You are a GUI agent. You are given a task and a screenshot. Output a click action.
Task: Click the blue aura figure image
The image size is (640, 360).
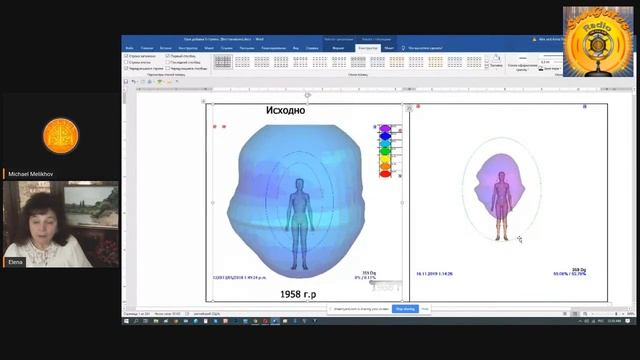(296, 201)
